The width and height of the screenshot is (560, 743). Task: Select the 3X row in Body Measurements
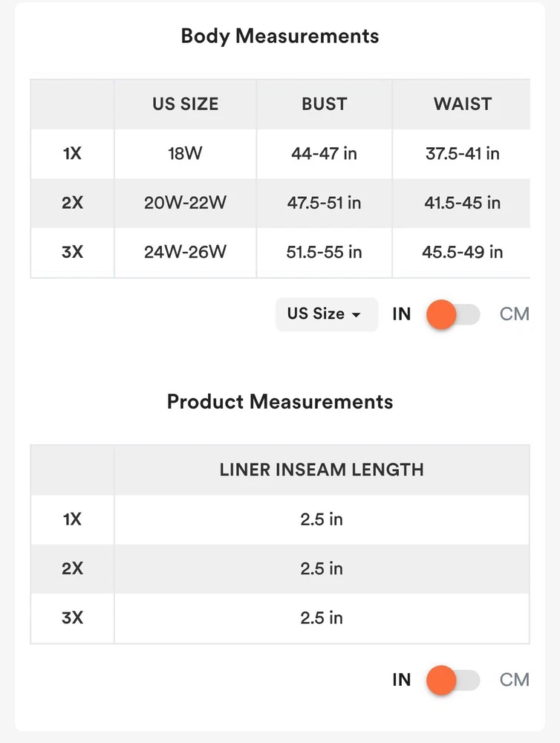(x=72, y=252)
